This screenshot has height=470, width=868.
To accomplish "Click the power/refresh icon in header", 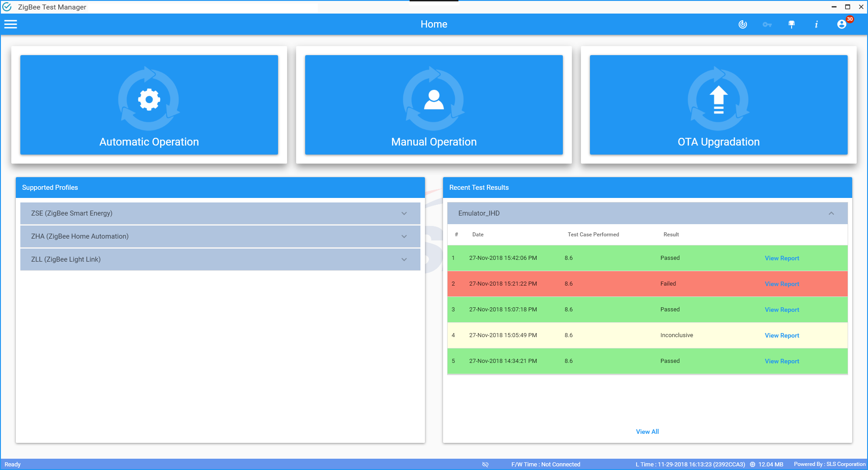I will click(743, 24).
